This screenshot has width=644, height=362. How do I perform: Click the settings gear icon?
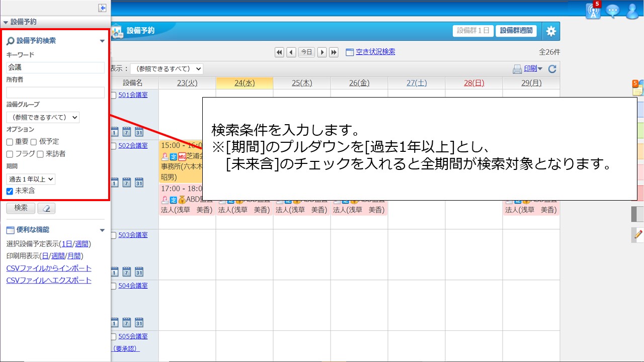pyautogui.click(x=551, y=31)
